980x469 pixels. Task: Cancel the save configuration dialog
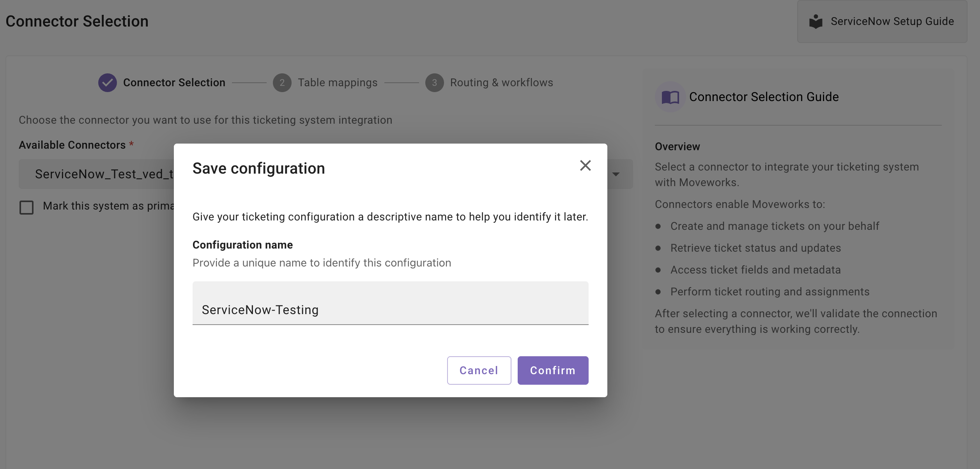click(479, 370)
